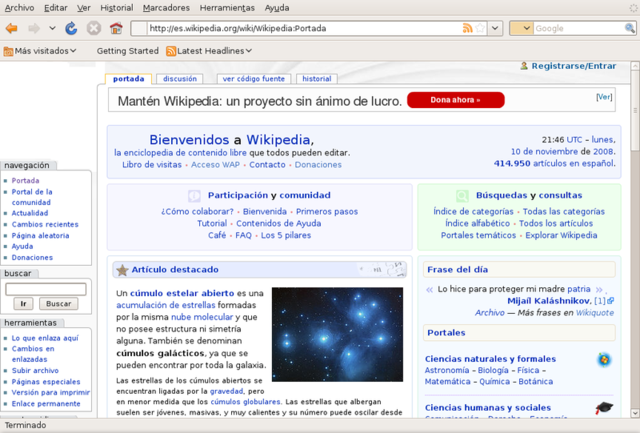The image size is (640, 433).
Task: Click the Back arrow button
Action: pos(12,28)
